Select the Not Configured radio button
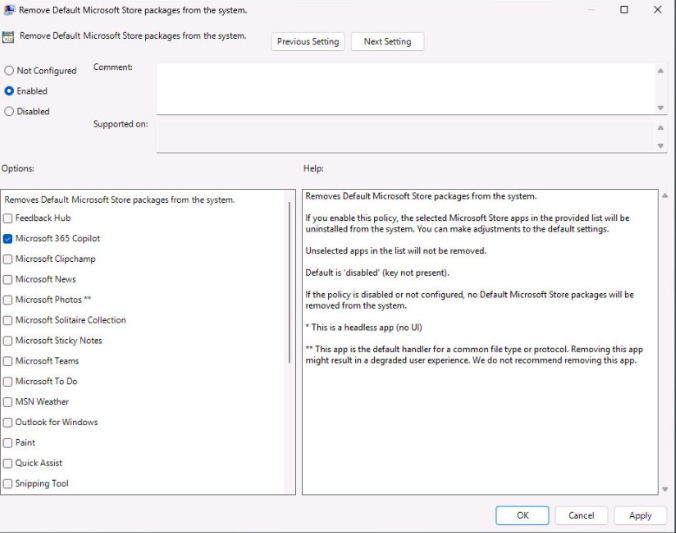 pos(9,70)
